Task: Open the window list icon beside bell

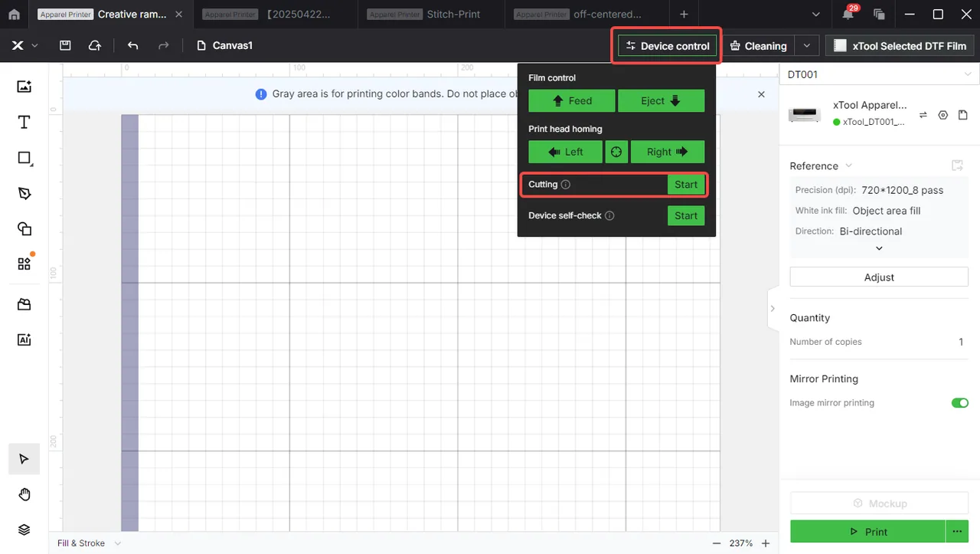Action: pos(879,15)
